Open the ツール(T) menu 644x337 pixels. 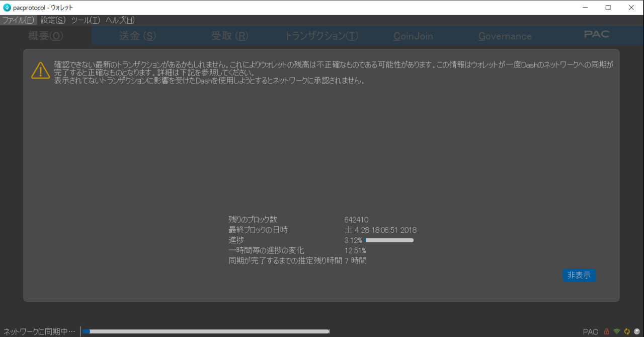pos(86,20)
